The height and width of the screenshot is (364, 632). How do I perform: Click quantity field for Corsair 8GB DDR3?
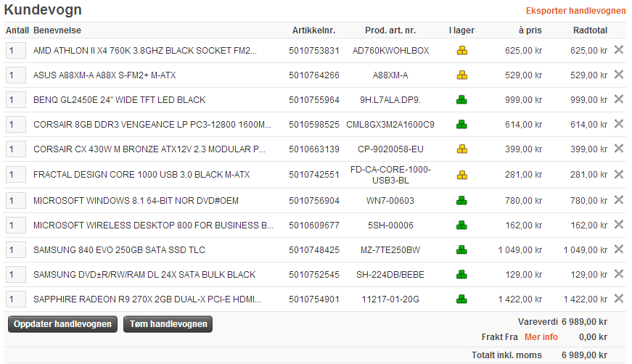tap(16, 125)
